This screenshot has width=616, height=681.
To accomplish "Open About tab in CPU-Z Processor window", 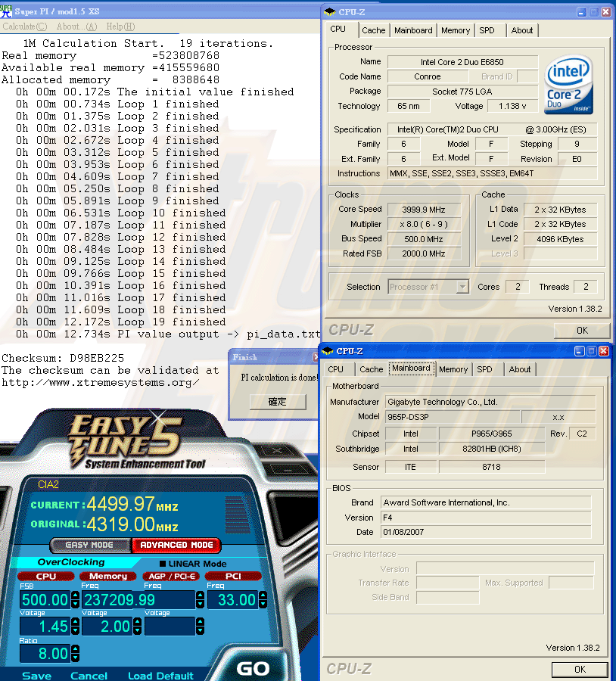I will (x=521, y=30).
